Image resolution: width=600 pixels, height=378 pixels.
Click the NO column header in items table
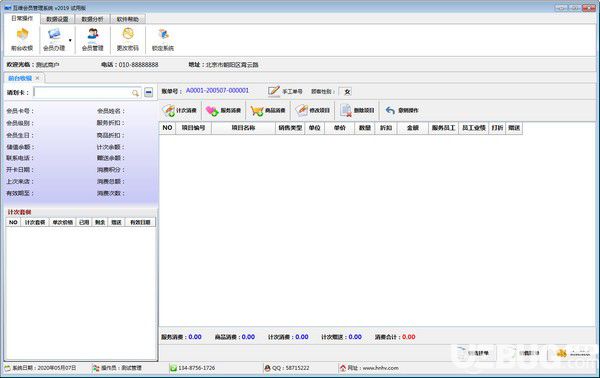[167, 128]
